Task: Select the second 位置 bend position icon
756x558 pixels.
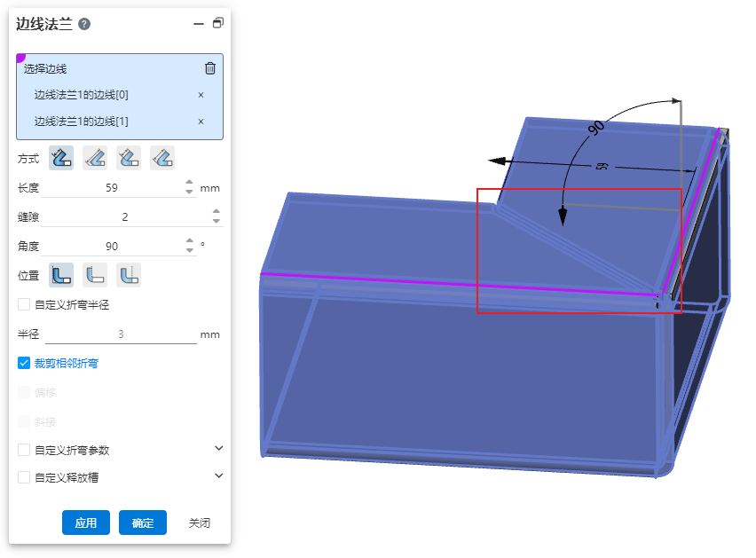Action: tap(95, 275)
